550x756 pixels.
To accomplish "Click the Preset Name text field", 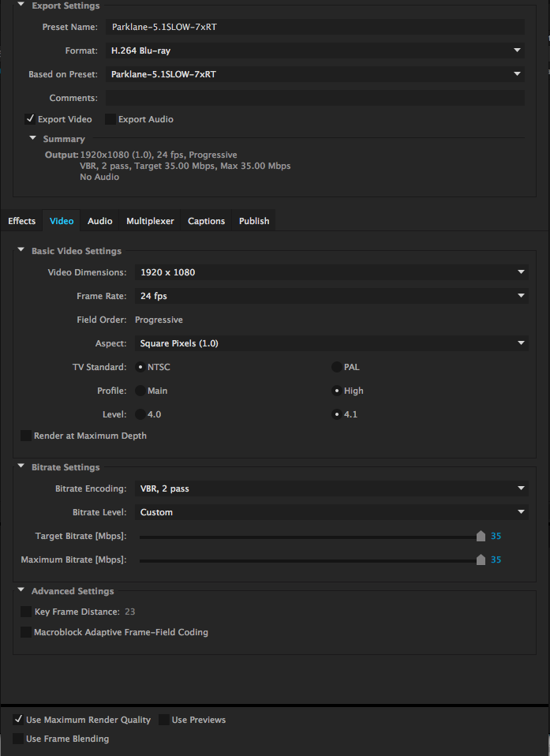I will tap(315, 27).
